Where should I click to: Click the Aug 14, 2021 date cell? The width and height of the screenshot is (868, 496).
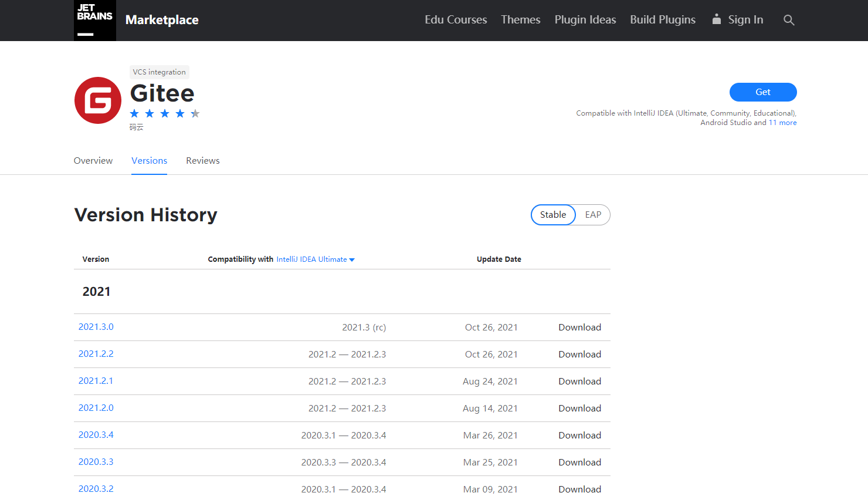[490, 409]
